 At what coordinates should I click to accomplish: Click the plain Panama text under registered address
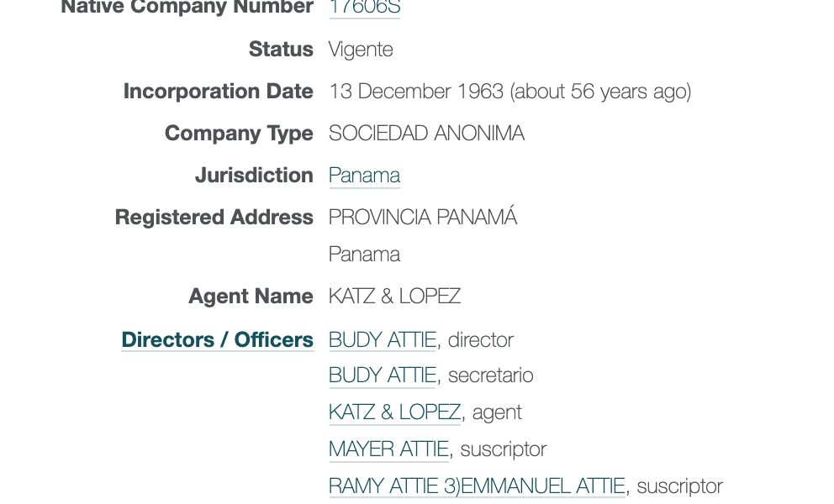[364, 255]
